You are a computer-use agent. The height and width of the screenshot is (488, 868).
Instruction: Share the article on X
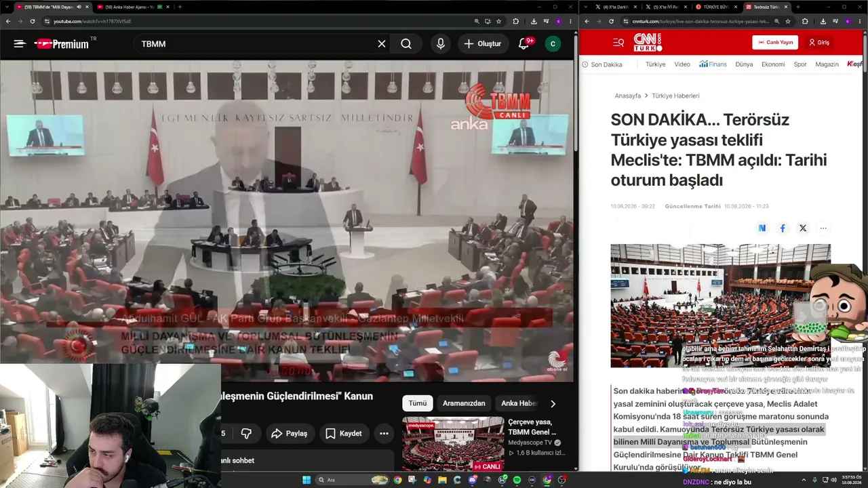[x=803, y=228]
